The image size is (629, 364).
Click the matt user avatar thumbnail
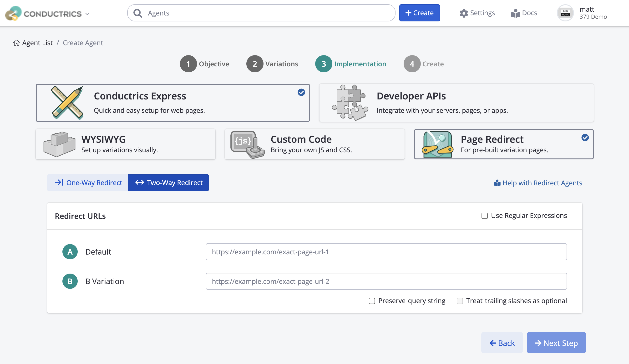pyautogui.click(x=565, y=13)
